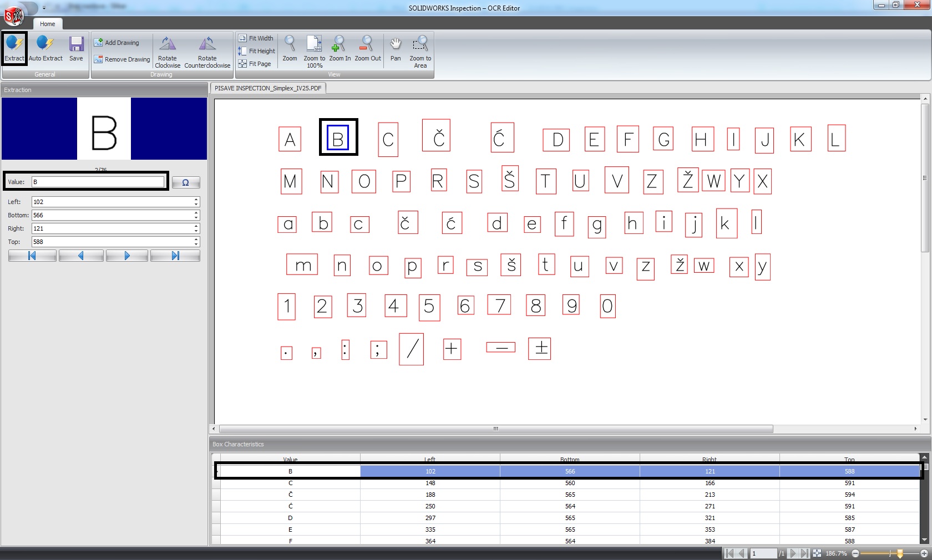Click the Value text field
The image size is (932, 560).
[x=98, y=182]
